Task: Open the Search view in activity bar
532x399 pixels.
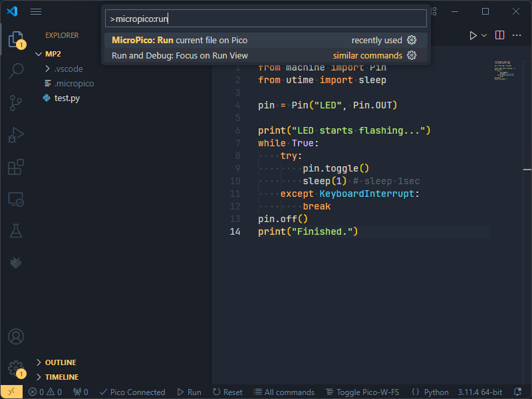Action: (x=16, y=71)
